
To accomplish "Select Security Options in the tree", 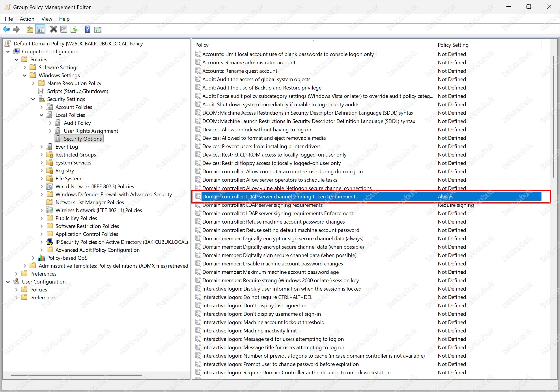I will click(83, 138).
